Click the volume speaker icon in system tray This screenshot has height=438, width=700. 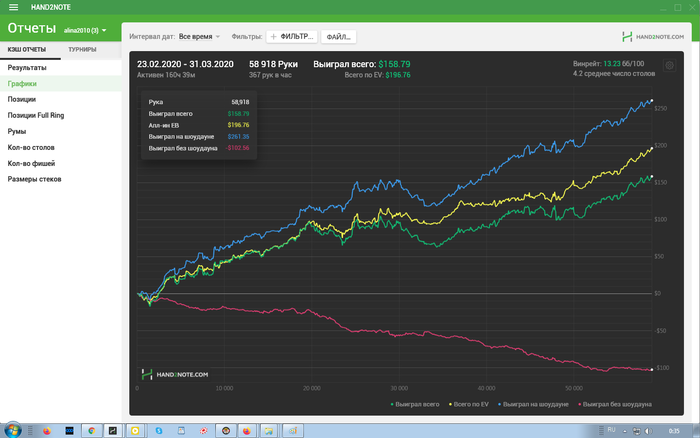tap(648, 431)
